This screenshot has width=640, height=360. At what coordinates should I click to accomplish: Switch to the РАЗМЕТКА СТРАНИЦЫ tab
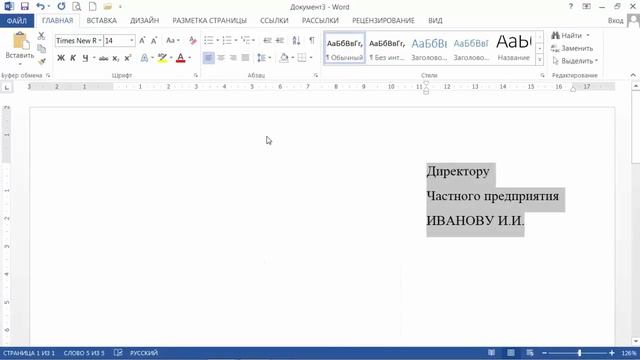click(x=209, y=20)
